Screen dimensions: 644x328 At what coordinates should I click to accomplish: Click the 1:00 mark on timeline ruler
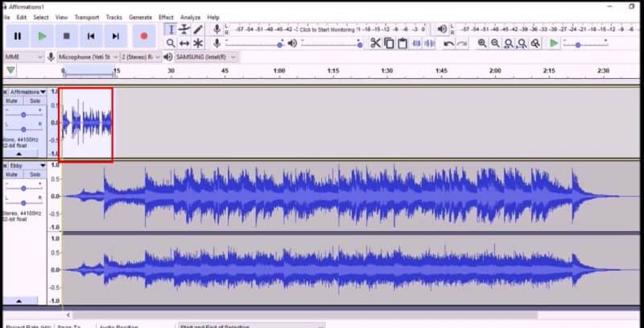pyautogui.click(x=279, y=71)
